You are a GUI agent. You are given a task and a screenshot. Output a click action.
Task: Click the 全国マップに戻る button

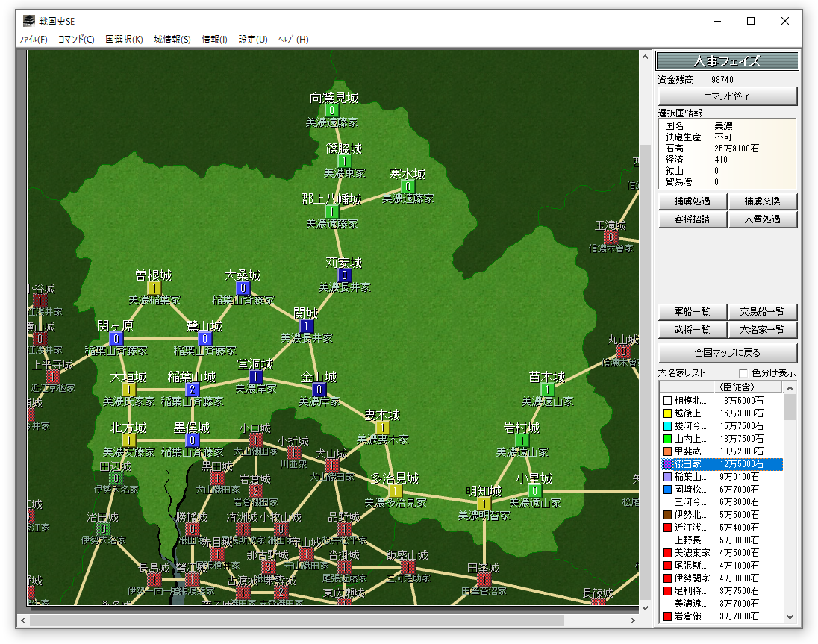728,352
